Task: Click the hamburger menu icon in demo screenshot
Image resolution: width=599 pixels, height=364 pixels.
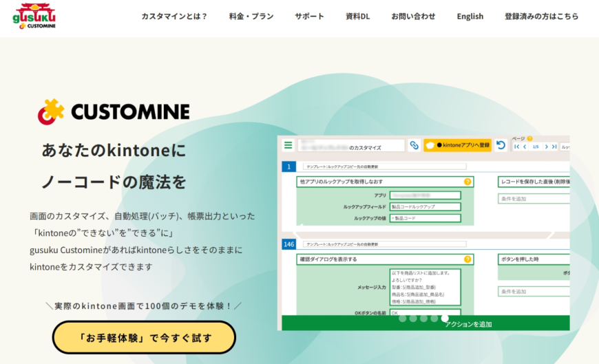Action: coord(288,145)
